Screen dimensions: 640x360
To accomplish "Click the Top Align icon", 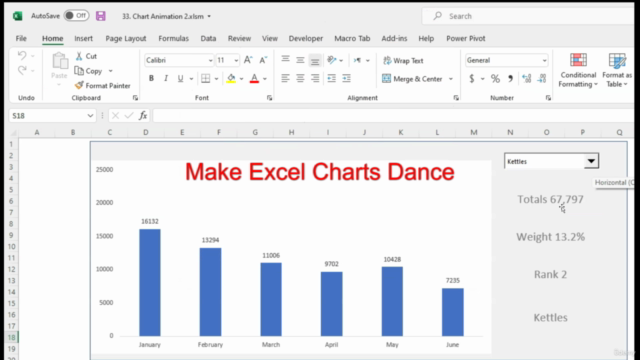I will pos(285,60).
